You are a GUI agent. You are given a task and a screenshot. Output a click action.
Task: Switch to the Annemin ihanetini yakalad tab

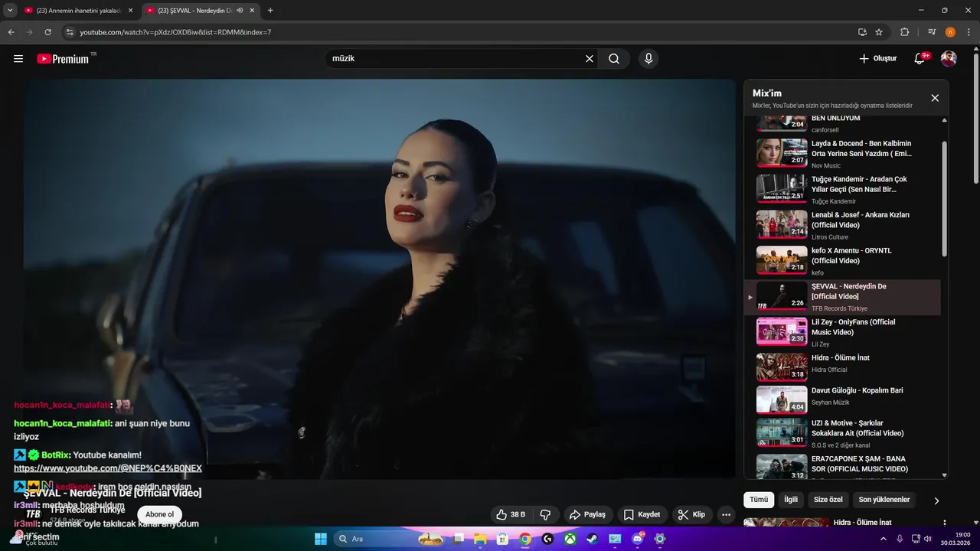(78, 11)
